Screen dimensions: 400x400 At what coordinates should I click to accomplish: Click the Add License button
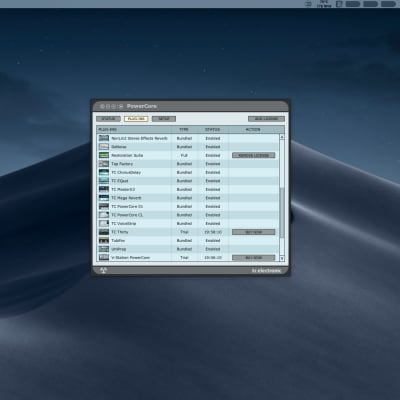[266, 119]
